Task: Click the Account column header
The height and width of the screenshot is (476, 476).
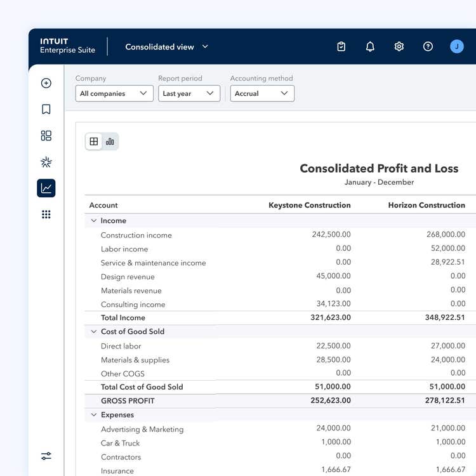Action: 103,205
